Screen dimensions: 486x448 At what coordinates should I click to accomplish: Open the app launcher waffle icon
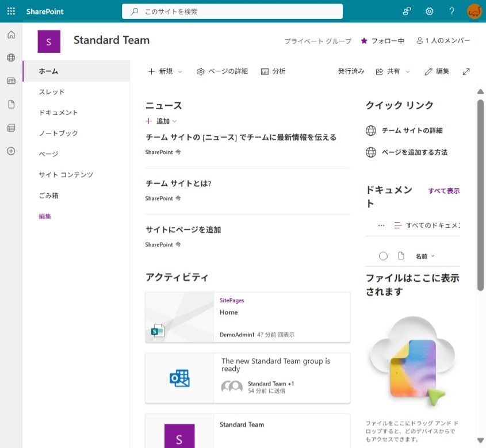(x=11, y=11)
